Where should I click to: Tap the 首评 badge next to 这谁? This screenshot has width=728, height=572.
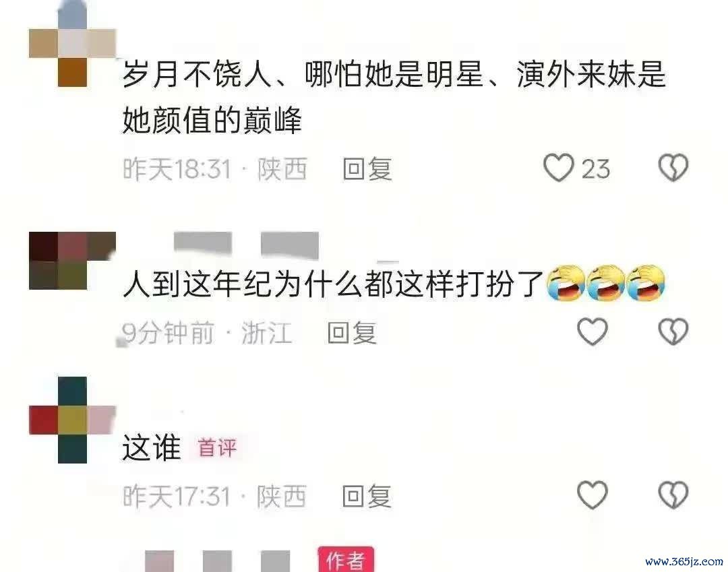coord(217,447)
